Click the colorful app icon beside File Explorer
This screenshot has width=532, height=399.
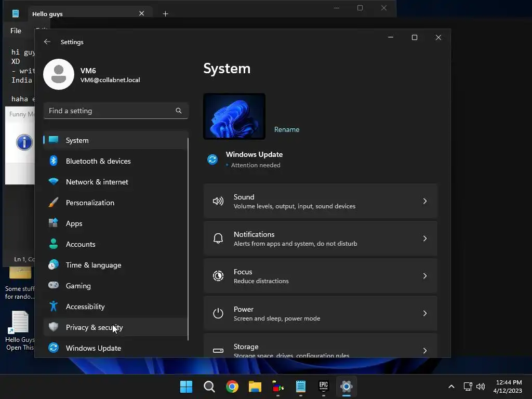point(278,387)
